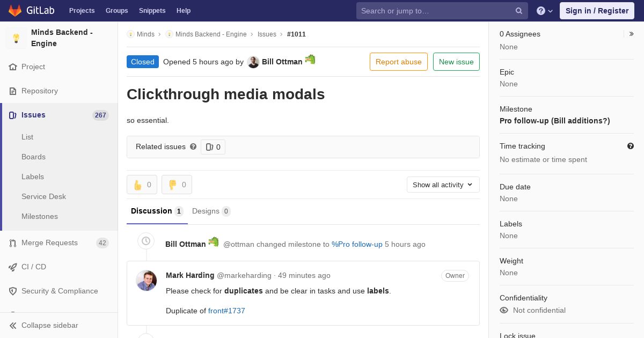
Task: Click the collapse sidebar double-chevron icon
Action: coord(13,326)
